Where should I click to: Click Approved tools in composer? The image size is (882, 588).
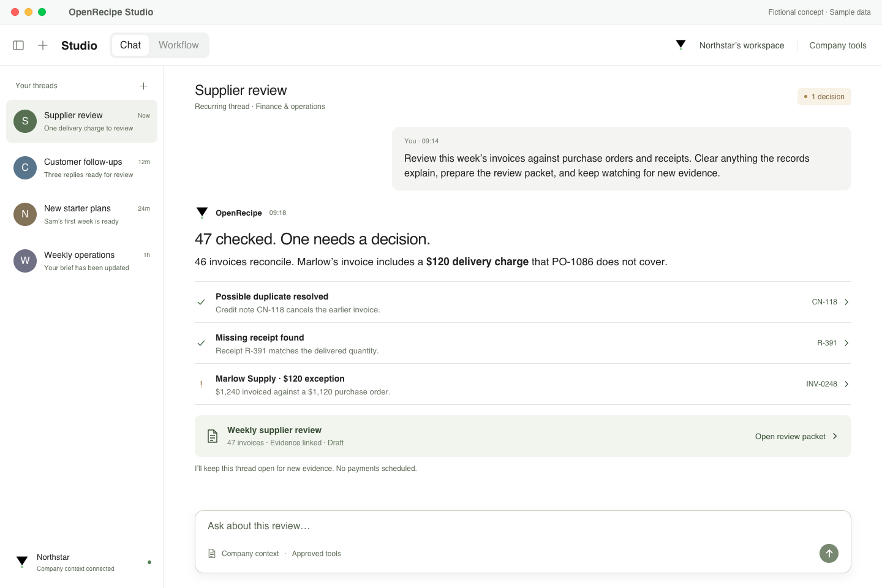tap(317, 554)
